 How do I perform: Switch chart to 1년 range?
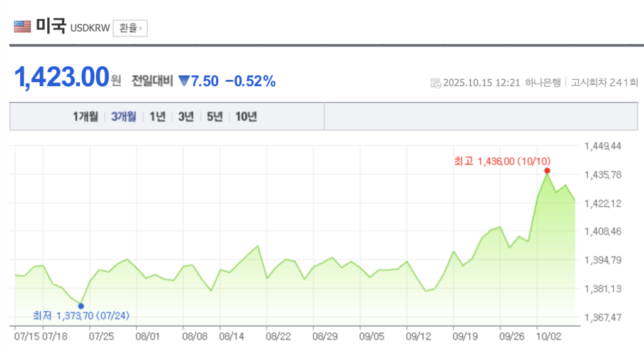[x=157, y=116]
